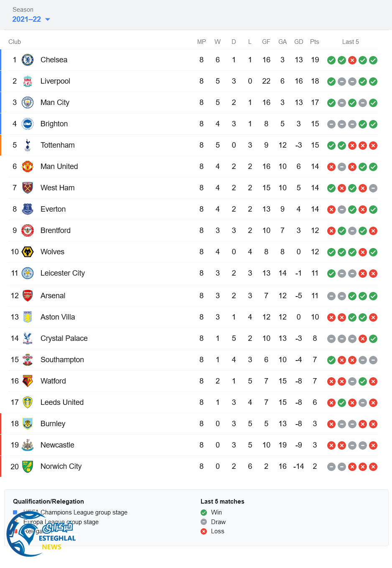Image resolution: width=392 pixels, height=568 pixels.
Task: Click the Liverpool club crest icon
Action: point(28,81)
